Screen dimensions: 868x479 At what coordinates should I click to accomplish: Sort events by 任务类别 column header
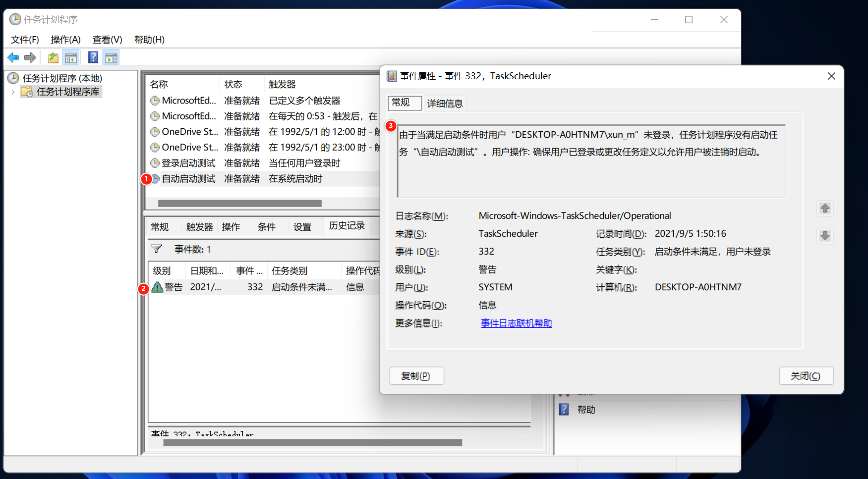pos(304,270)
